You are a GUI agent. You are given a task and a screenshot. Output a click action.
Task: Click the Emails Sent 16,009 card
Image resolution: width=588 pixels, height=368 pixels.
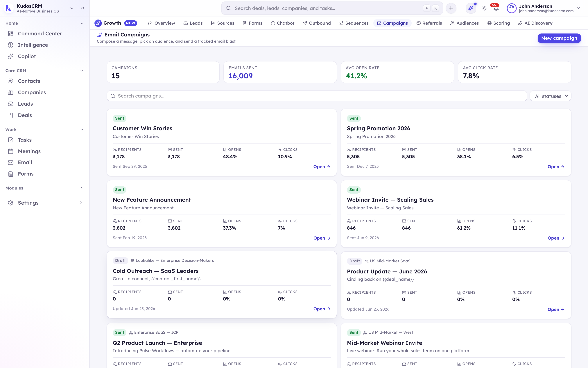(280, 72)
